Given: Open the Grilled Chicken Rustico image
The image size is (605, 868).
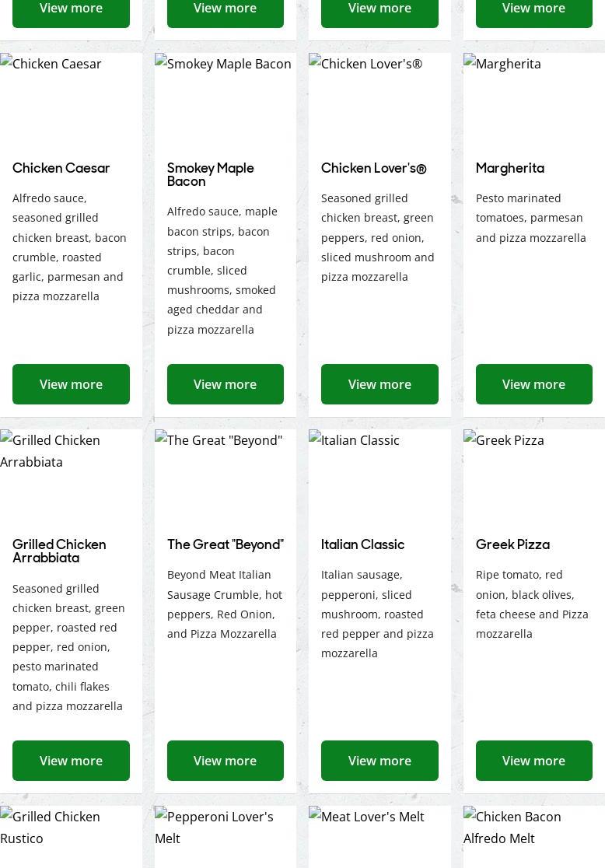Looking at the screenshot, I should pyautogui.click(x=71, y=837).
